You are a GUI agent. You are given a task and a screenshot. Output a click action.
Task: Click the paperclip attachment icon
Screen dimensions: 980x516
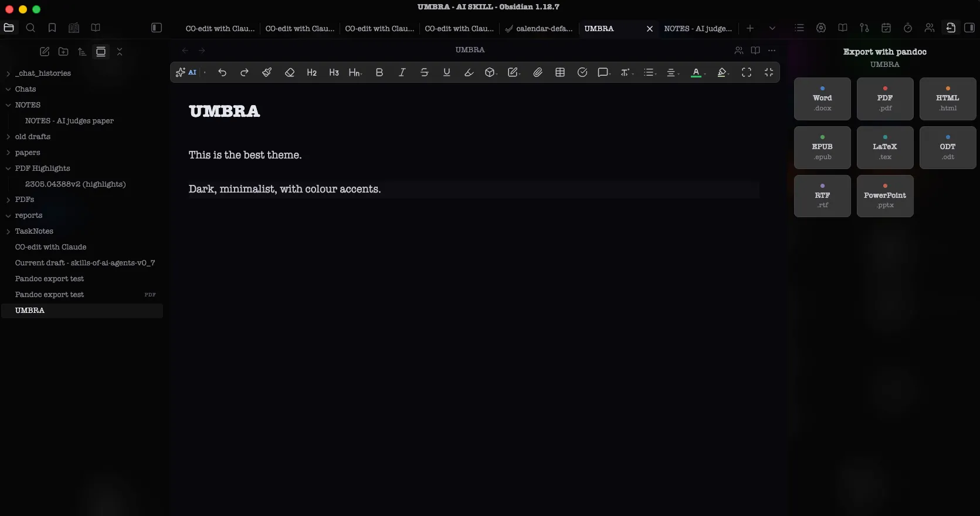tap(538, 72)
